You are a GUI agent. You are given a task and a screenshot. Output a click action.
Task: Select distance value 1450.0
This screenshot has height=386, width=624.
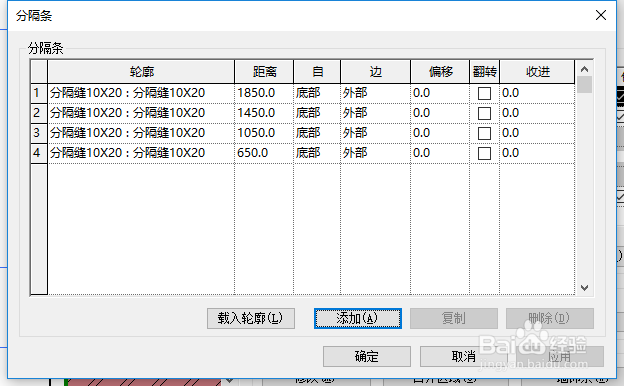pos(264,113)
